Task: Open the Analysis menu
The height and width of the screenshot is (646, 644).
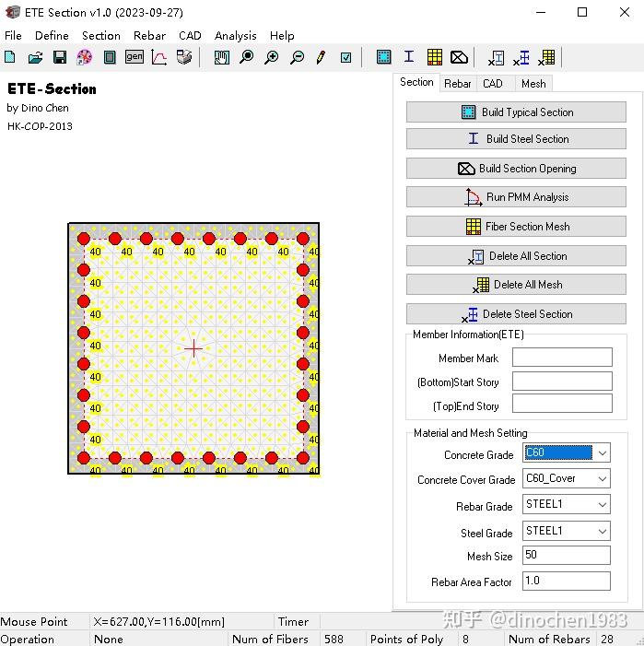Action: point(236,35)
